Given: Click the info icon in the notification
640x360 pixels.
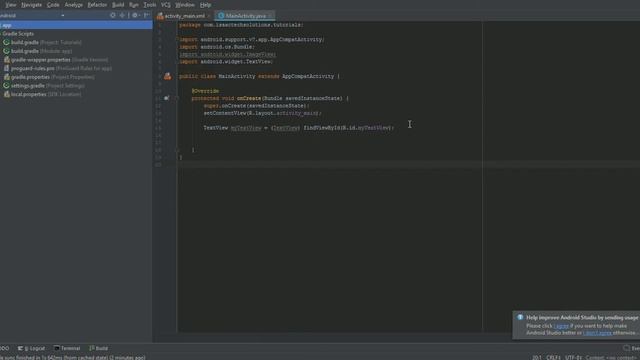Looking at the screenshot, I should [x=520, y=317].
